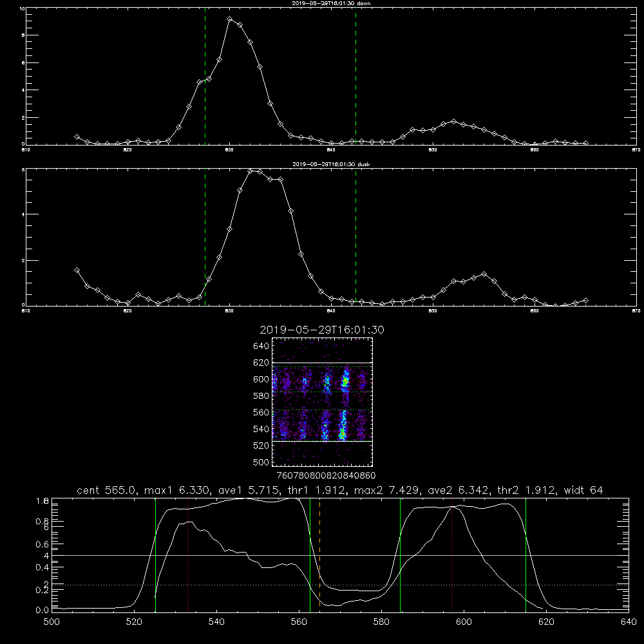644x644 pixels.
Task: Click the y-axis label 10 on dawn plot
Action: coord(22,8)
